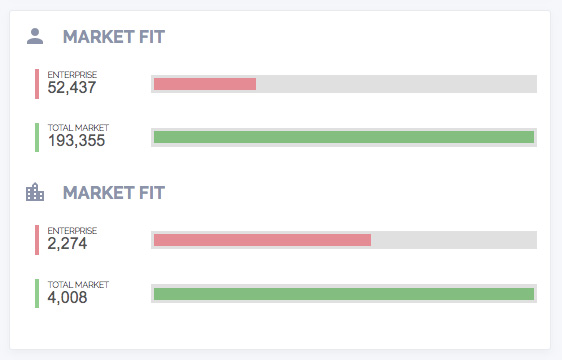This screenshot has height=360, width=562.
Task: Click the Total Market 193,355 green bar
Action: pyautogui.click(x=344, y=137)
